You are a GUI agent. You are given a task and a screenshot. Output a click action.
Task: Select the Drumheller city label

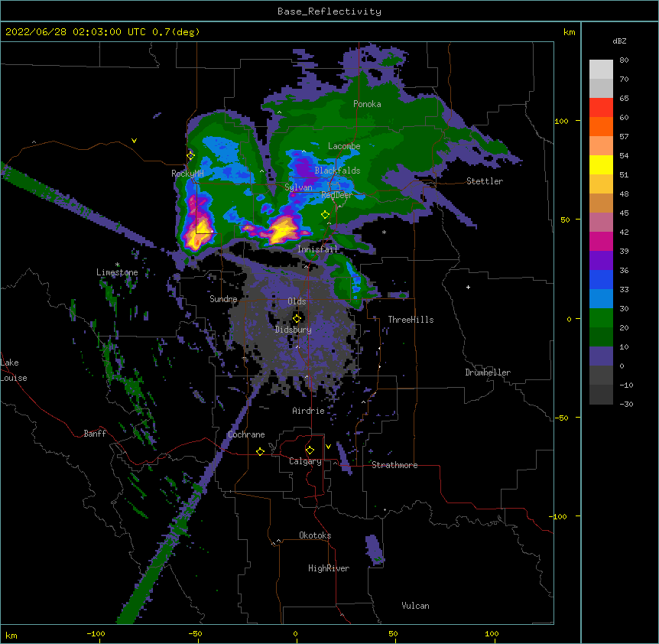[x=488, y=372]
